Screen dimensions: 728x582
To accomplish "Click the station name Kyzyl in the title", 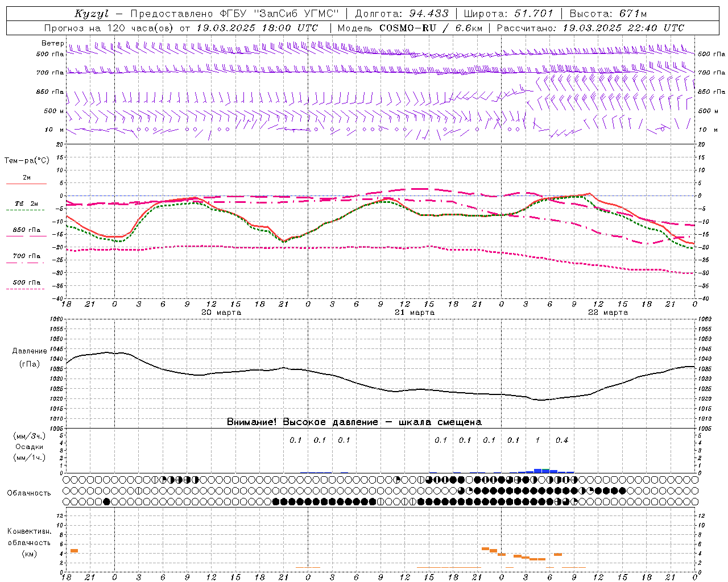I will click(91, 14).
